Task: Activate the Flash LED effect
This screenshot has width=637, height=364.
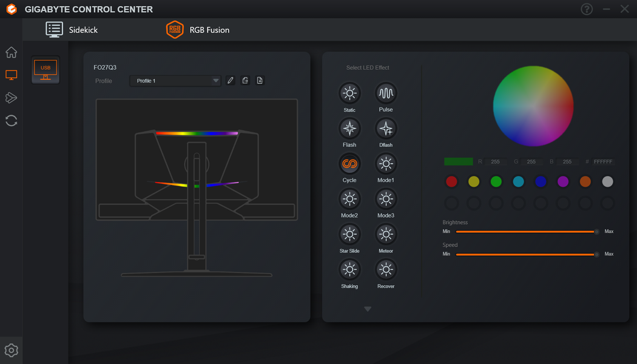Action: click(349, 129)
